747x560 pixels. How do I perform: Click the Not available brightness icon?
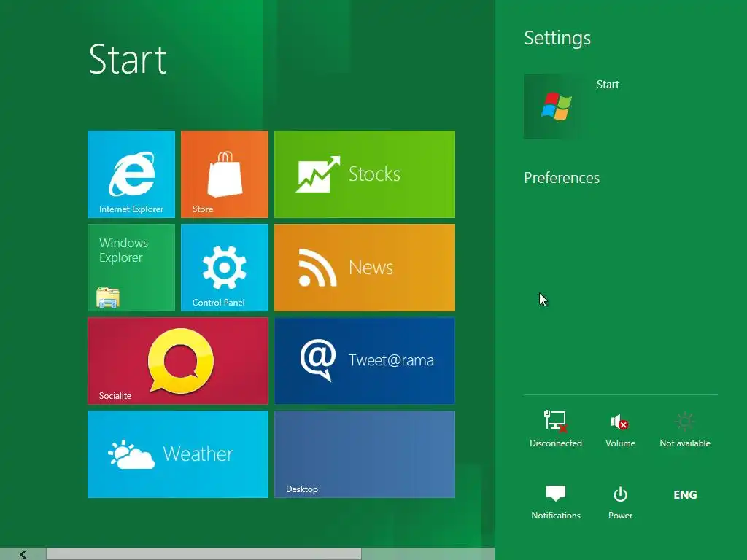[685, 429]
